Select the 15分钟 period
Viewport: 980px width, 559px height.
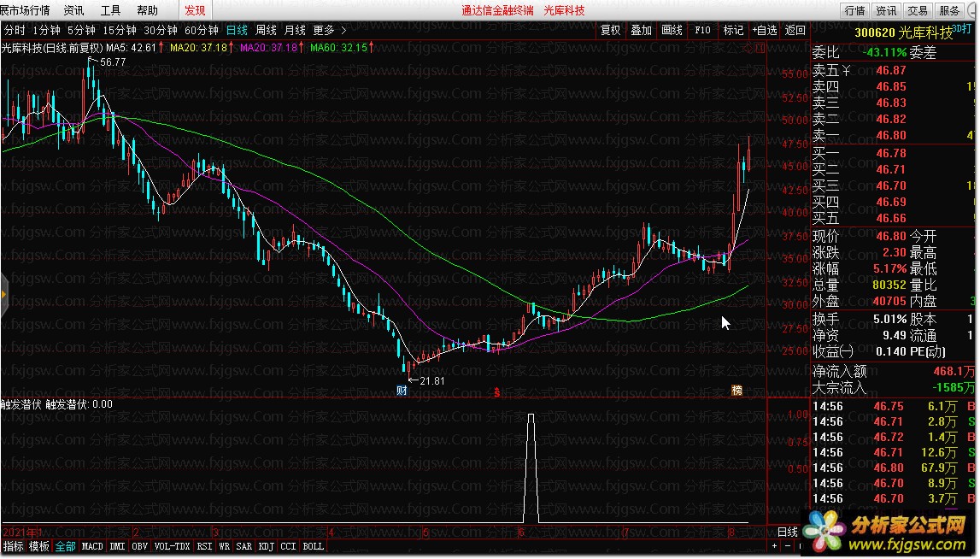120,30
